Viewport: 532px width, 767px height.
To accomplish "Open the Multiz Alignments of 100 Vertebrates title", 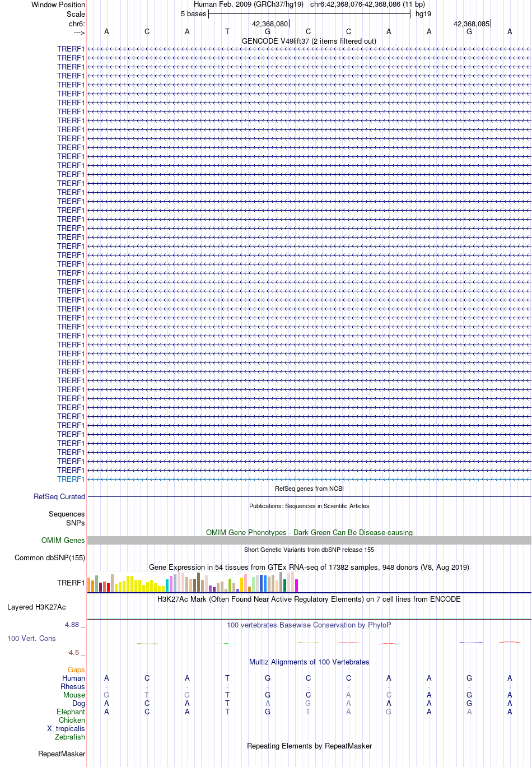I will (x=309, y=662).
